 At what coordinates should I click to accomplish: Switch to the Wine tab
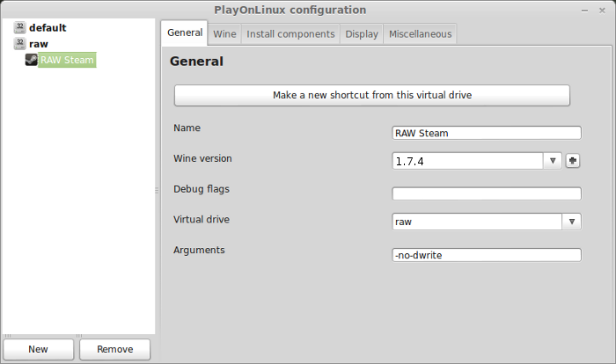click(x=224, y=34)
